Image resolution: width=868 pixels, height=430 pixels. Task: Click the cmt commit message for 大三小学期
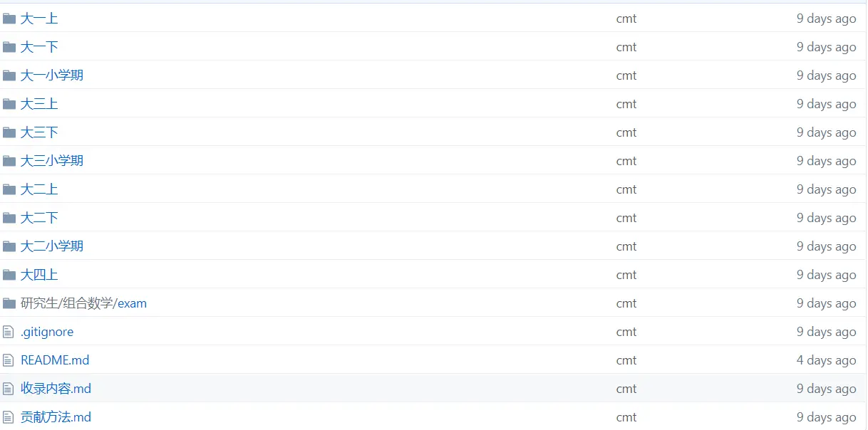point(626,161)
